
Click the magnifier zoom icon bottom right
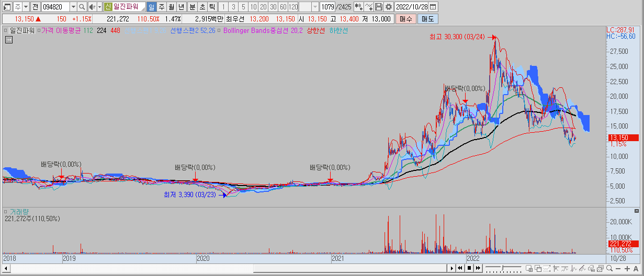coord(609,268)
